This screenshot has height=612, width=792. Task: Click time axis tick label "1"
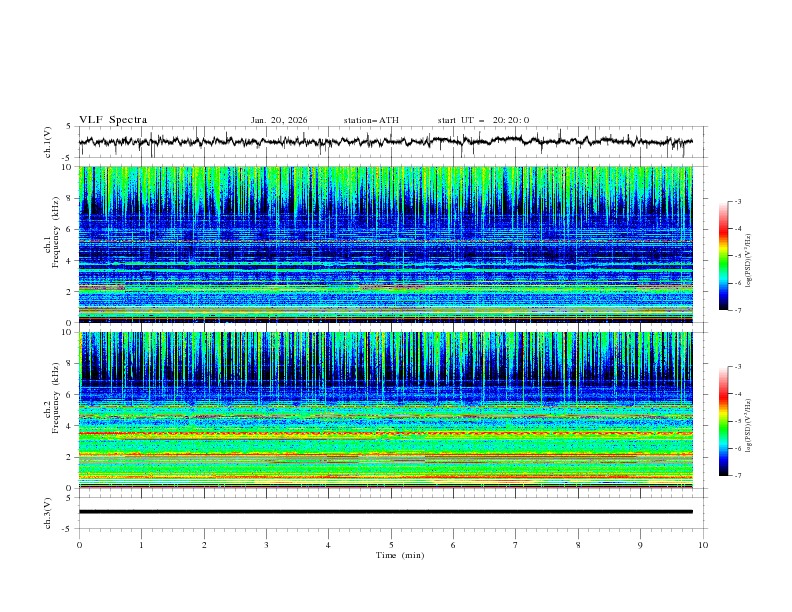(141, 545)
